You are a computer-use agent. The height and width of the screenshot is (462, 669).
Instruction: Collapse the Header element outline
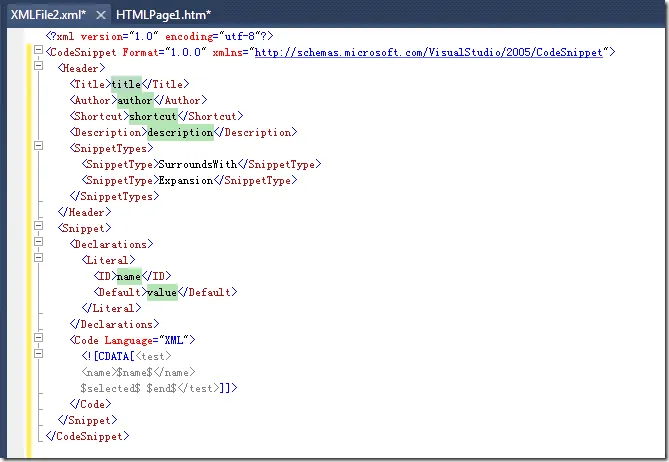[x=39, y=67]
